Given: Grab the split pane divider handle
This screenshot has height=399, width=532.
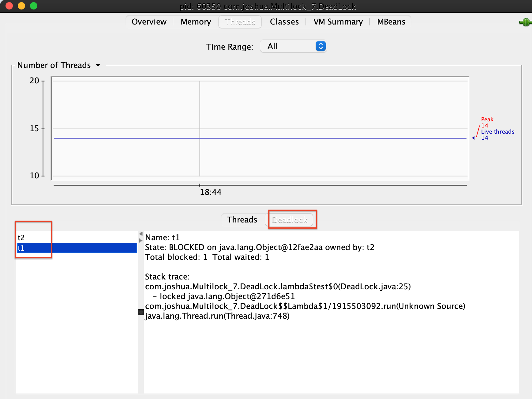Looking at the screenshot, I should (x=141, y=312).
